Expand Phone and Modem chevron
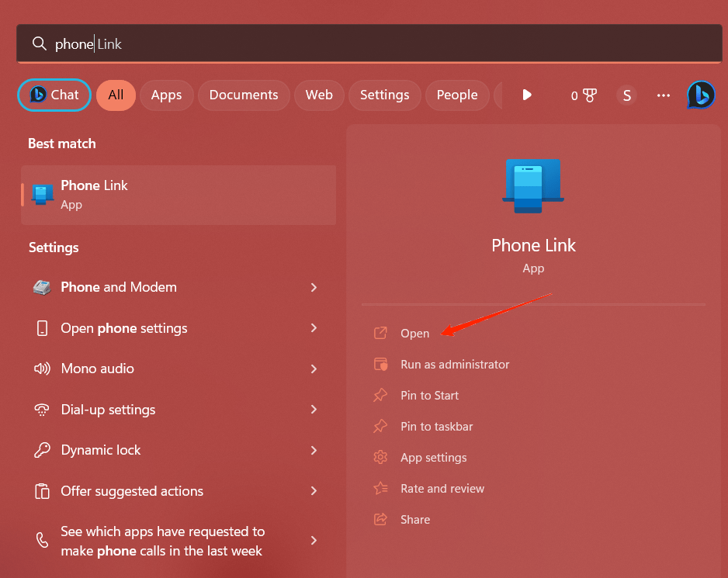Viewport: 728px width, 578px height. pos(314,287)
